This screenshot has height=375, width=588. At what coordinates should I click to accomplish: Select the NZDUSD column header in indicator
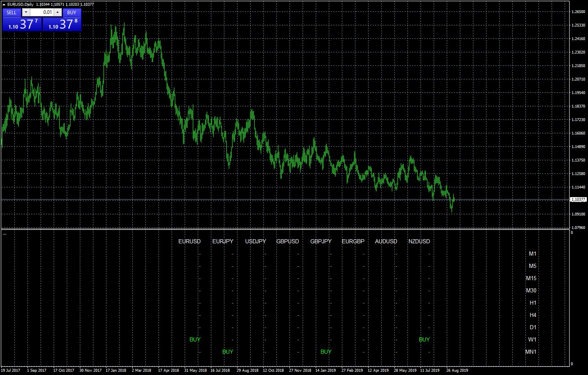click(419, 241)
